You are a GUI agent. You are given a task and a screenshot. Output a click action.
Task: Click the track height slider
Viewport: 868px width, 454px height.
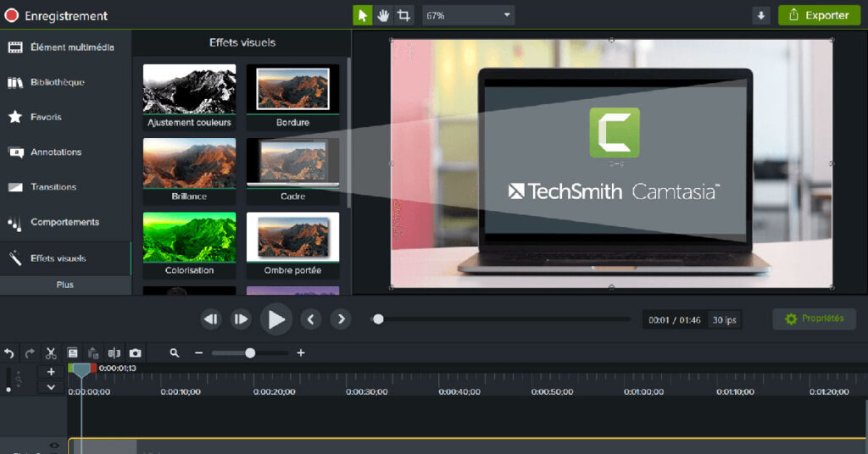(x=8, y=379)
